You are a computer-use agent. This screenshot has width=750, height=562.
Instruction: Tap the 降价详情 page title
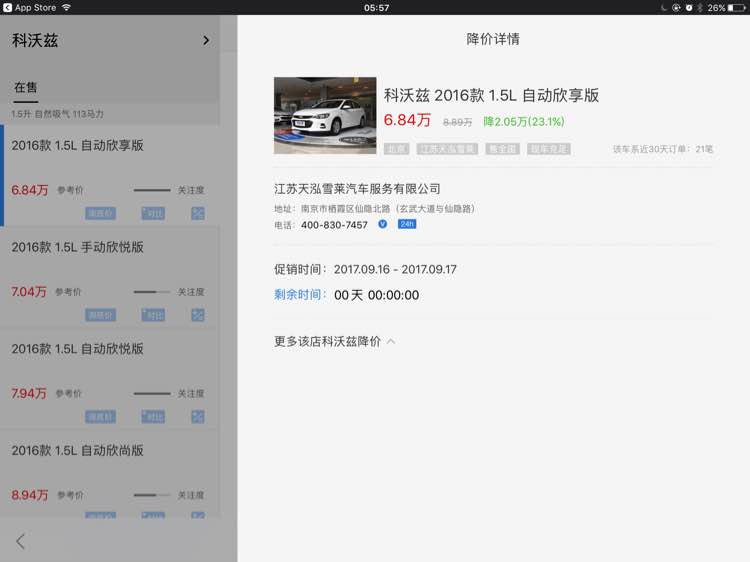coord(493,39)
